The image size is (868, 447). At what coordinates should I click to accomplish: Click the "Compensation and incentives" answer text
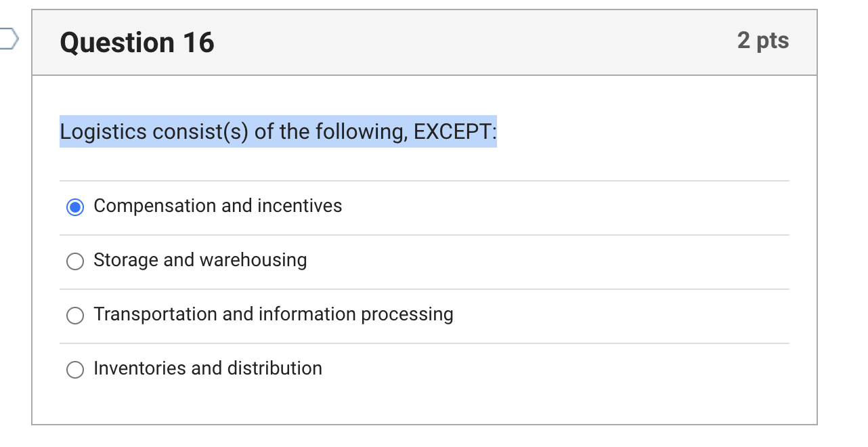[217, 206]
